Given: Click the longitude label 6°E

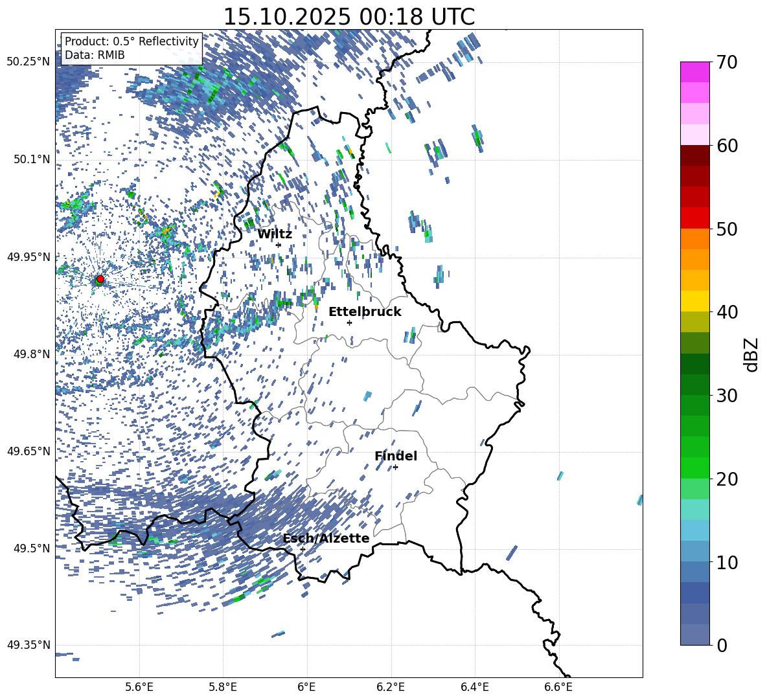Looking at the screenshot, I should click(306, 687).
